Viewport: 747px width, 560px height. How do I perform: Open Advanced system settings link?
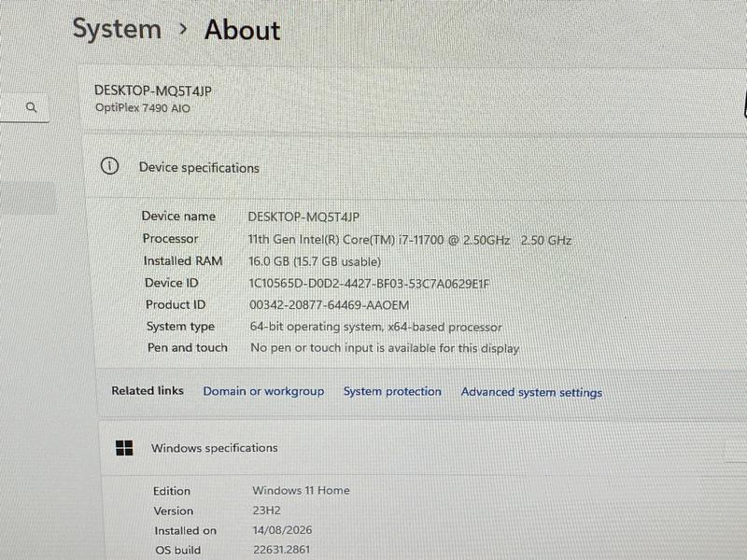(531, 392)
